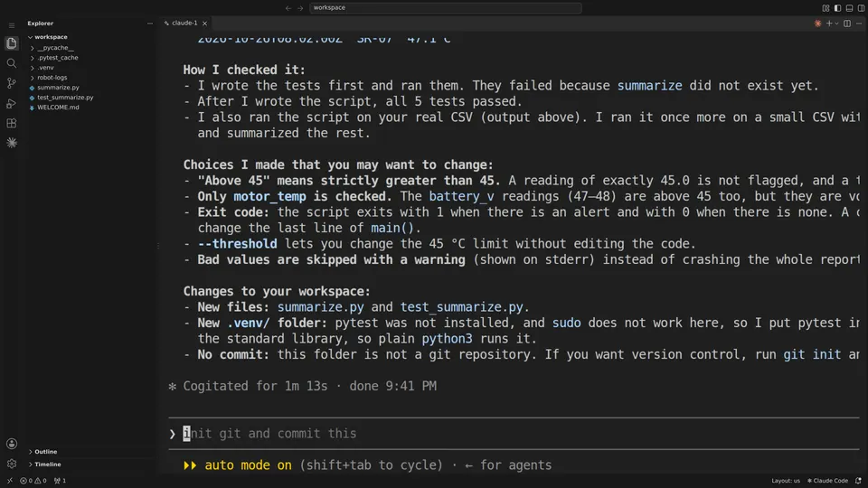Focus the prompt input 'init git and commit this'
This screenshot has width=868, height=488.
pos(514,434)
